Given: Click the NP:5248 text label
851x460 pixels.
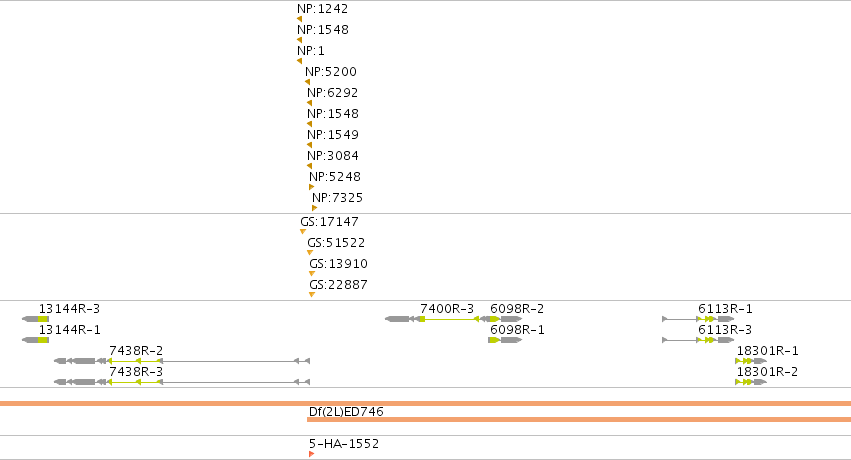Looking at the screenshot, I should [335, 177].
